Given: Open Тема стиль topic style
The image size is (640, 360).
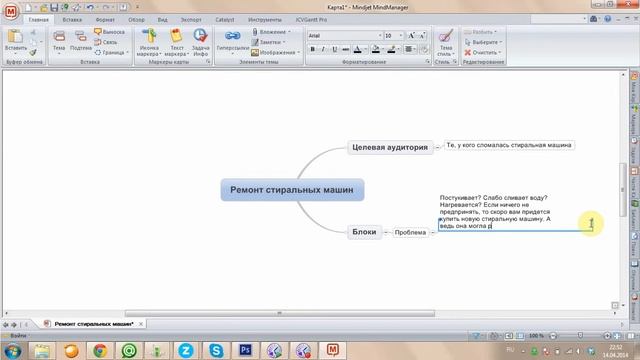Looking at the screenshot, I should click(x=446, y=42).
